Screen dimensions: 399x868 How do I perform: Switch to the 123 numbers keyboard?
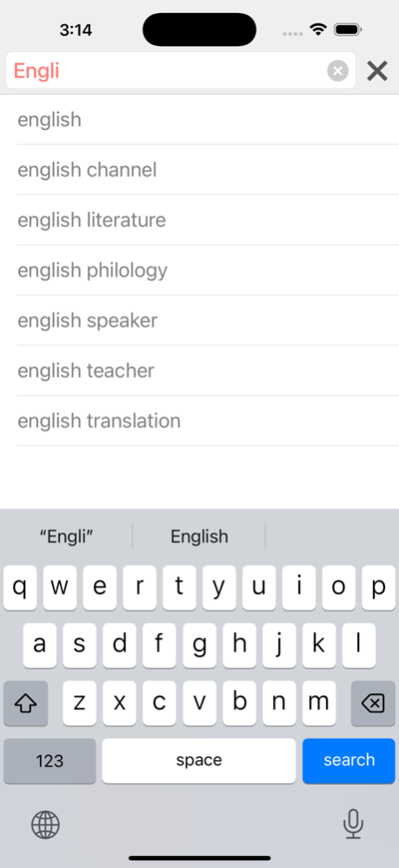tap(50, 761)
